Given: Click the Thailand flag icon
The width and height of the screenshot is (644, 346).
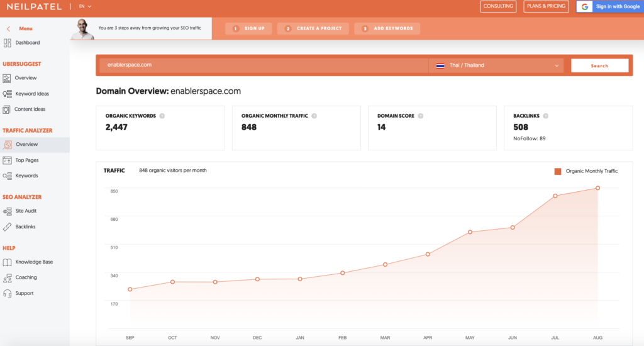Looking at the screenshot, I should 440,65.
